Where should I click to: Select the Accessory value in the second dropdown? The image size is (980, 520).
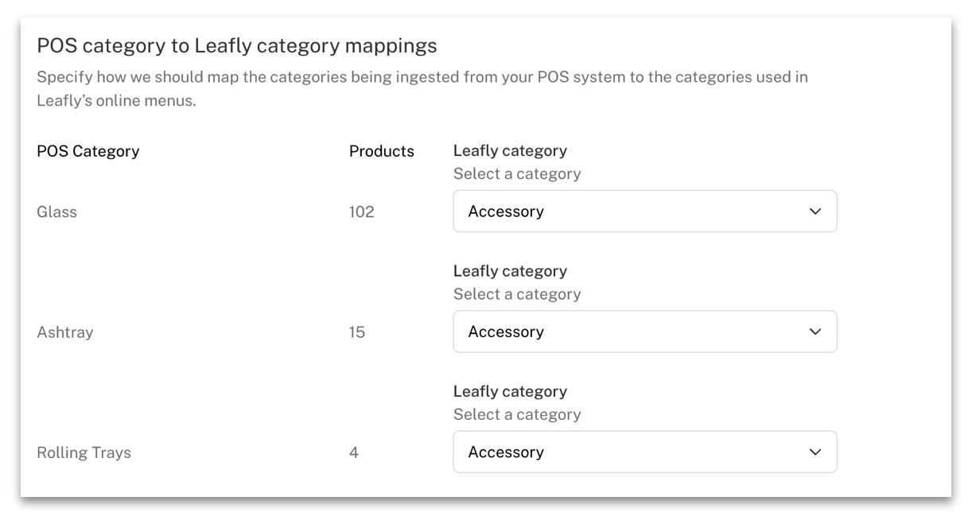(x=507, y=332)
